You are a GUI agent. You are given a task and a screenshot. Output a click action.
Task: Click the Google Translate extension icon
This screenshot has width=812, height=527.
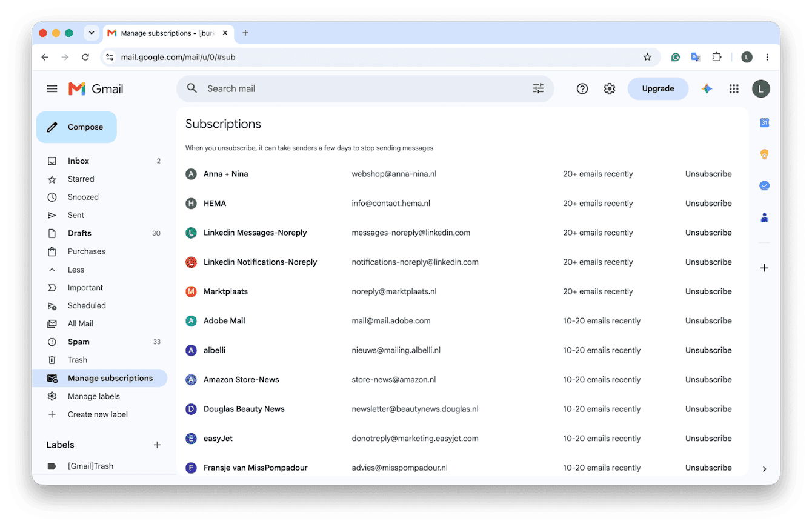(696, 57)
